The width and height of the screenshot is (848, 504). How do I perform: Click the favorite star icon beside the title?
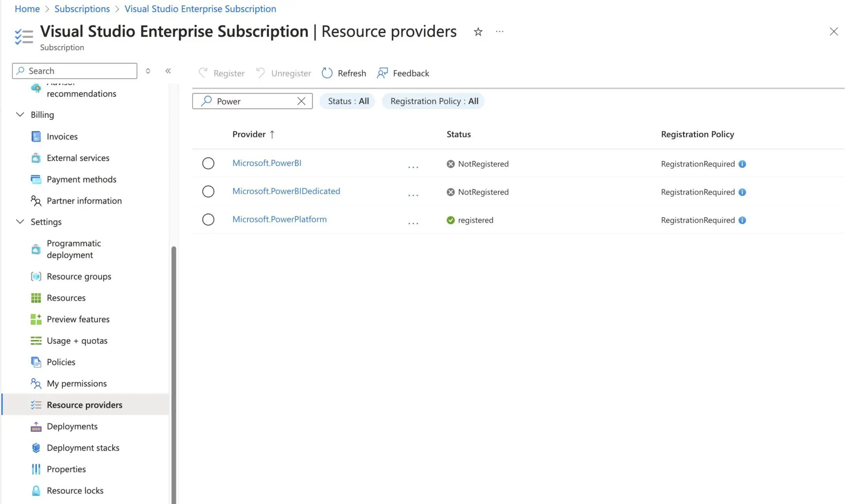tap(478, 32)
